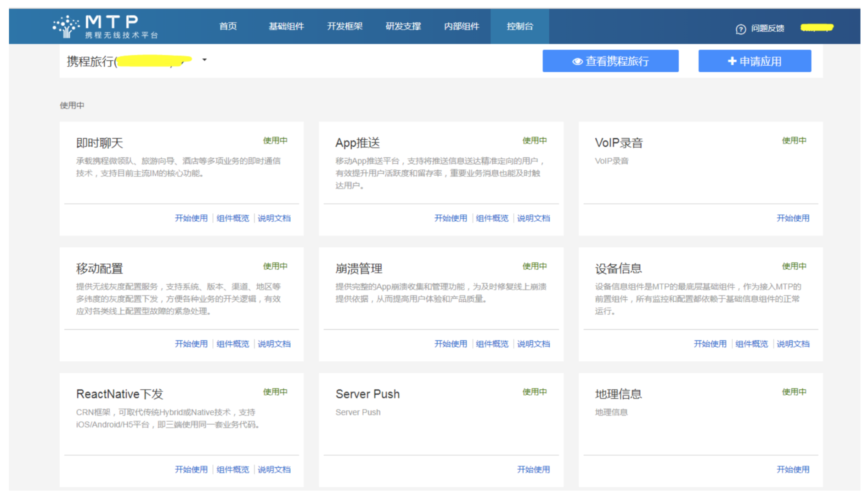Select 开发框架 in the navigation bar
This screenshot has width=868, height=501.
pos(344,26)
